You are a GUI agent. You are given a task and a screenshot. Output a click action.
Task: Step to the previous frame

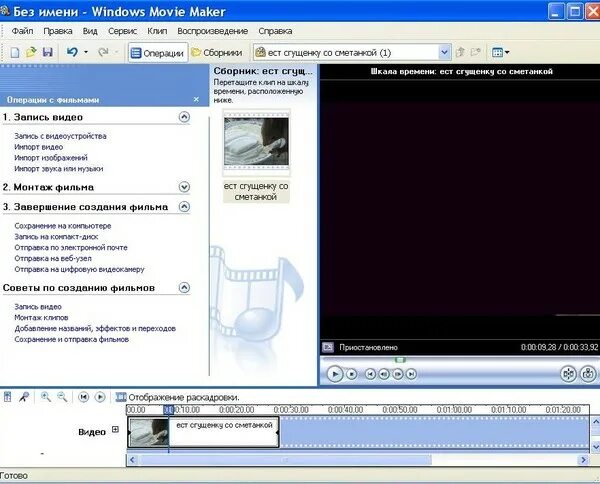tap(384, 374)
